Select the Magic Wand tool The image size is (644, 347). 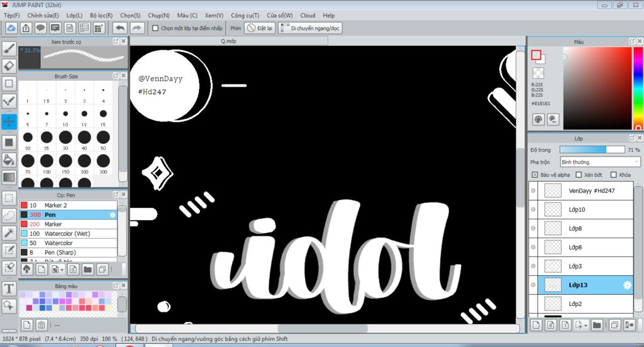tap(9, 233)
